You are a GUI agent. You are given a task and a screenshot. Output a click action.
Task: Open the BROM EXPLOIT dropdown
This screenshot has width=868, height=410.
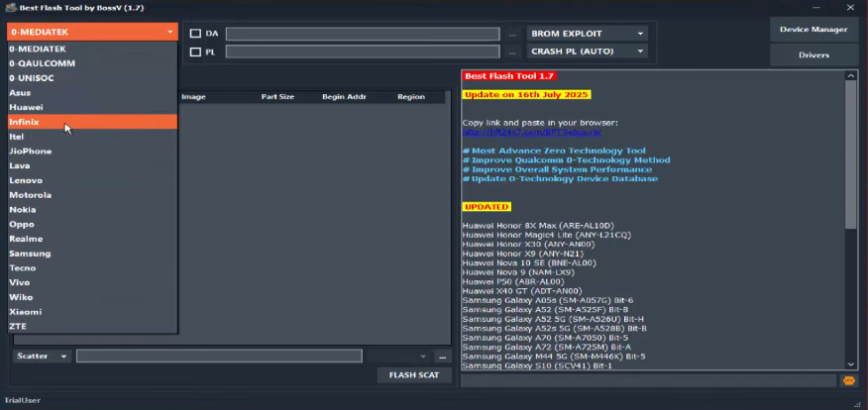pyautogui.click(x=587, y=34)
